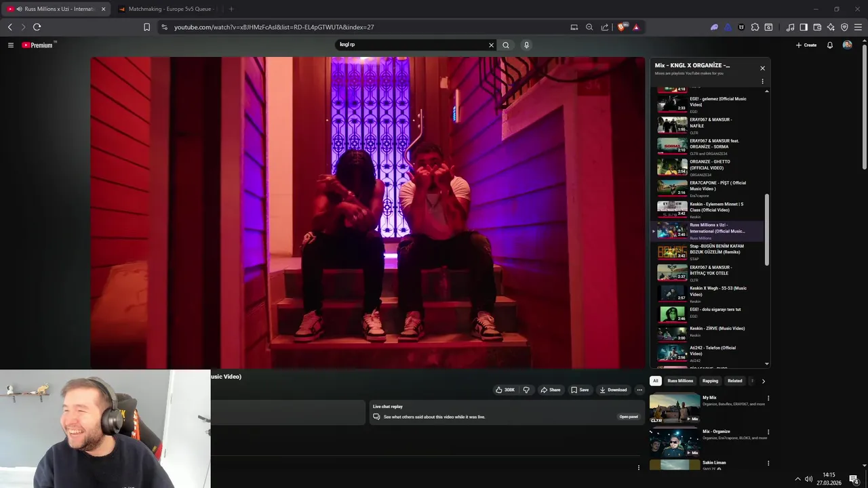Screen dimensions: 868x488
Task: Clear the YouTube search text with X
Action: coord(492,45)
